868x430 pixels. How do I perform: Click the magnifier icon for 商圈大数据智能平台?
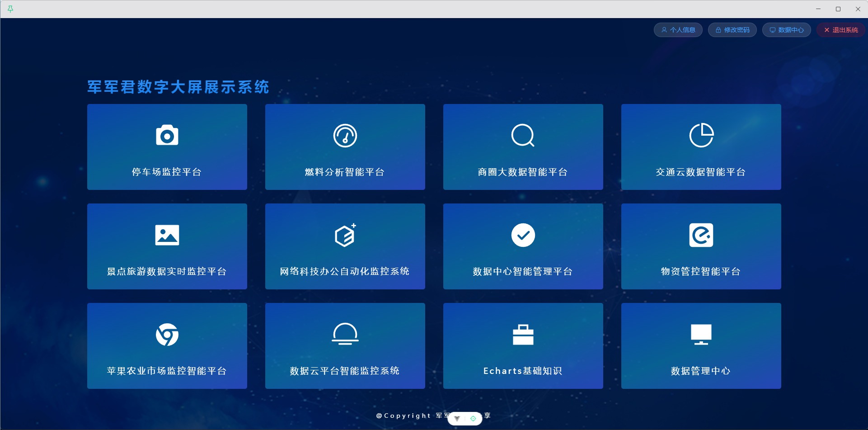(x=523, y=135)
